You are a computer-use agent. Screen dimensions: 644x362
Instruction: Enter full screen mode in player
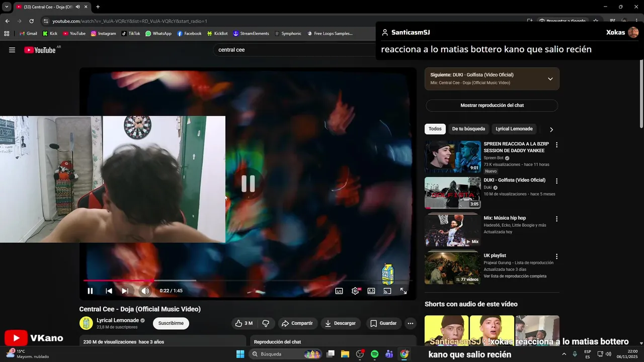tap(404, 291)
